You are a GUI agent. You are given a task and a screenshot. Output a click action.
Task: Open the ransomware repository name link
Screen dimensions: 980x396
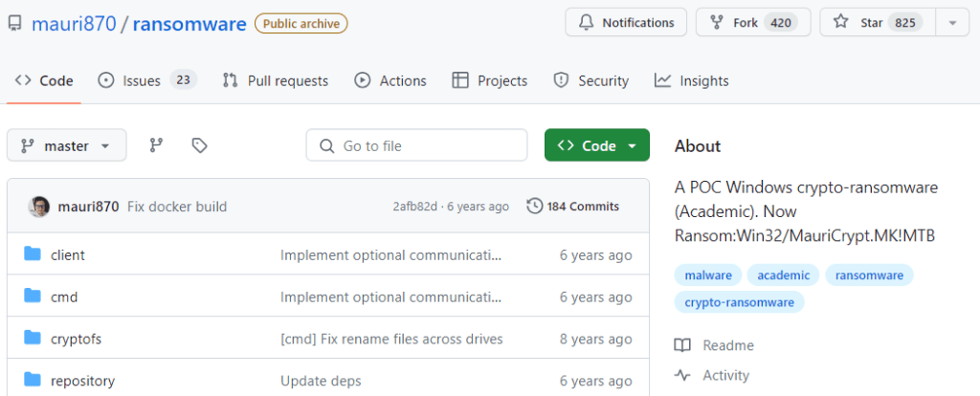point(189,24)
